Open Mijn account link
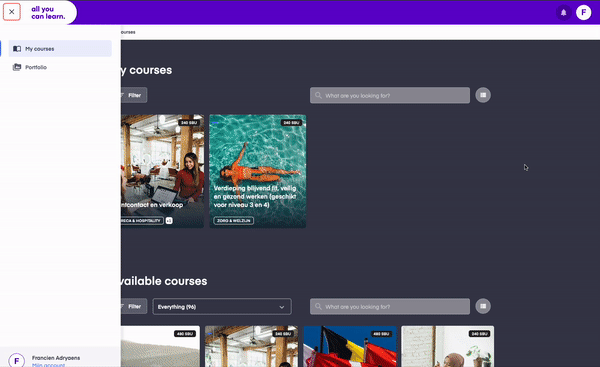Viewport: 600px width, 367px height. click(x=48, y=365)
